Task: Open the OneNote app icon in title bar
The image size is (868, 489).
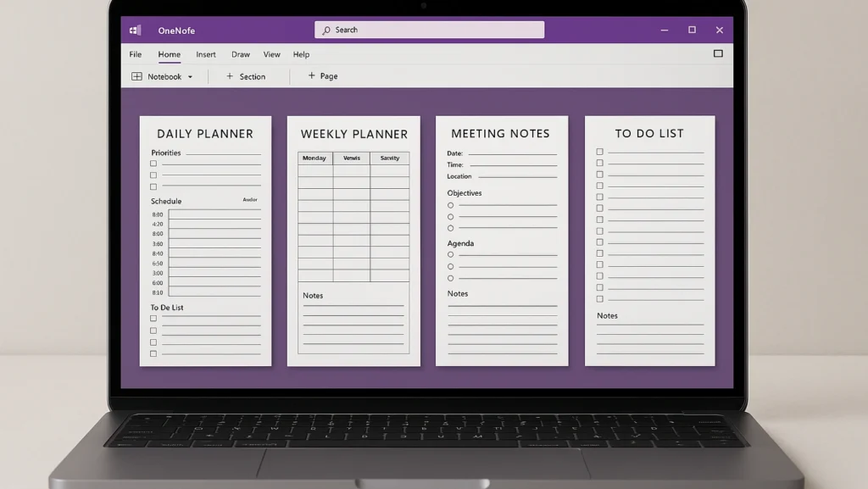Action: (135, 30)
